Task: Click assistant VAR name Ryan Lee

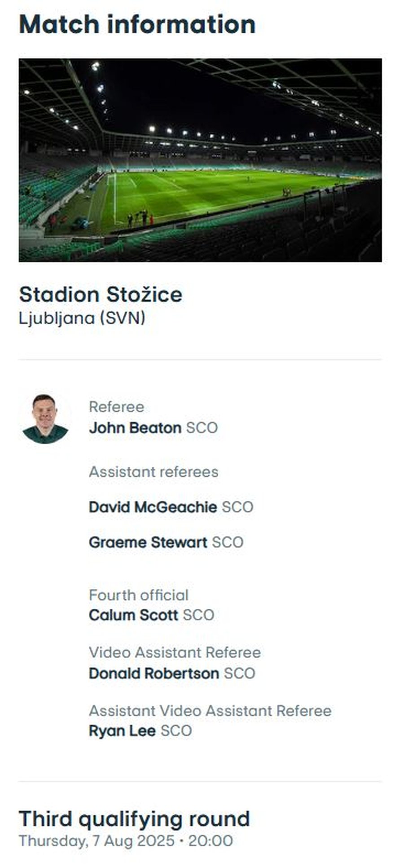Action: coord(122,731)
